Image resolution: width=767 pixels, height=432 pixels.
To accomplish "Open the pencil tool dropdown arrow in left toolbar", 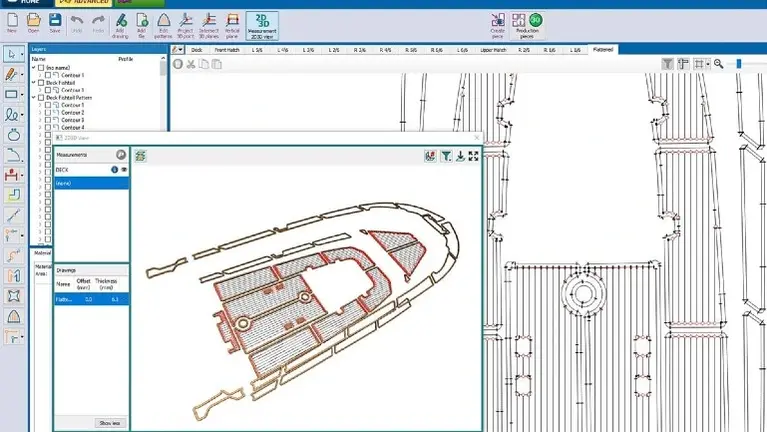I will [22, 74].
